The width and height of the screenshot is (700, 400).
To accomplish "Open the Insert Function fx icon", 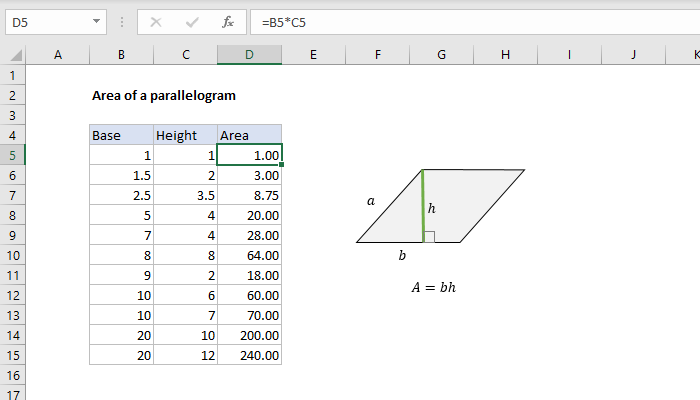I will (228, 22).
